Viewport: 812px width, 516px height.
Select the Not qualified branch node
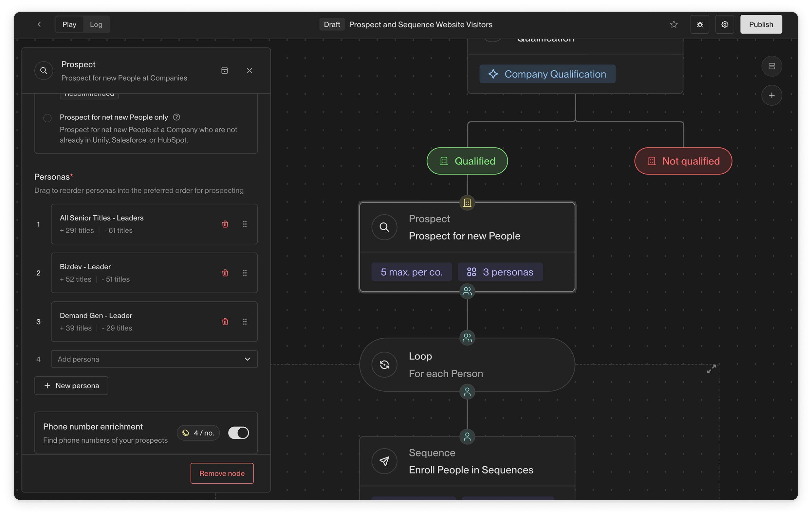[x=683, y=161]
